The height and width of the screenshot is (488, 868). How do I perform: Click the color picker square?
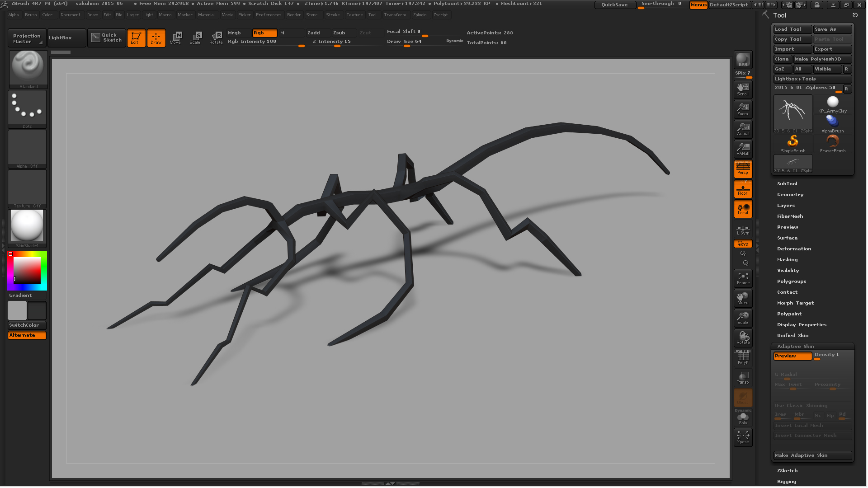(x=27, y=271)
